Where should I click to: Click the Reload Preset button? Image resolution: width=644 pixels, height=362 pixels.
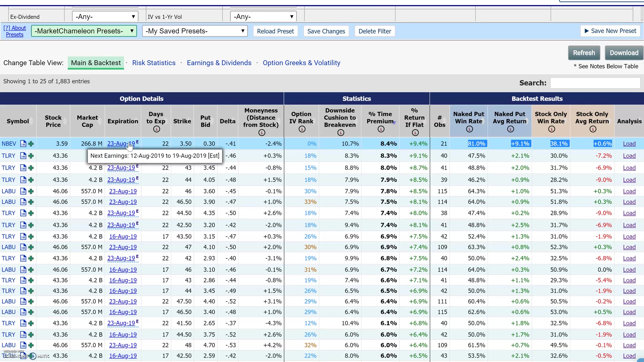[x=275, y=31]
